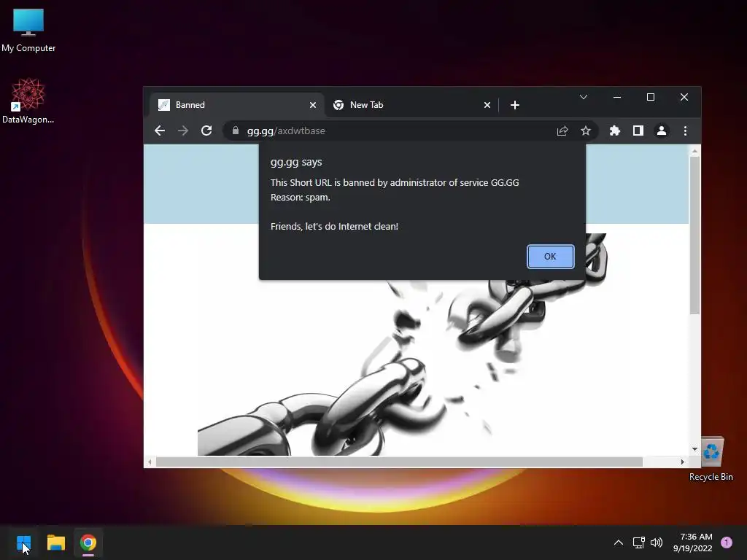Screen dimensions: 747x560
Task: Open the Extensions puzzle icon
Action: [615, 131]
